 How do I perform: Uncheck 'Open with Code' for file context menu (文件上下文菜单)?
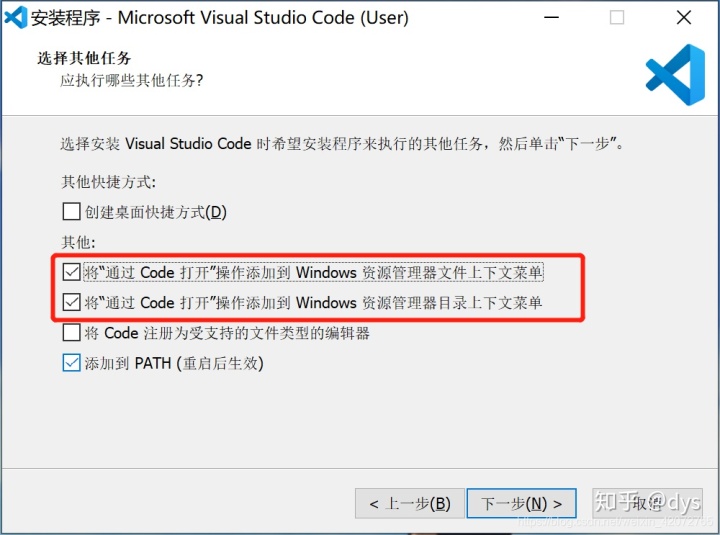[71, 272]
